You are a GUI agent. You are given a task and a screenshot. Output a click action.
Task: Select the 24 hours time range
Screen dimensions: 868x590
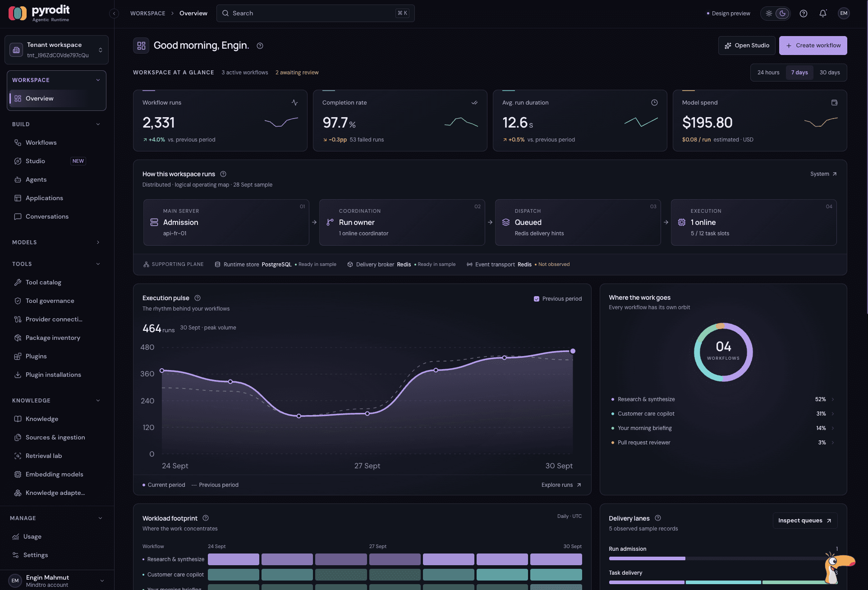click(x=768, y=73)
